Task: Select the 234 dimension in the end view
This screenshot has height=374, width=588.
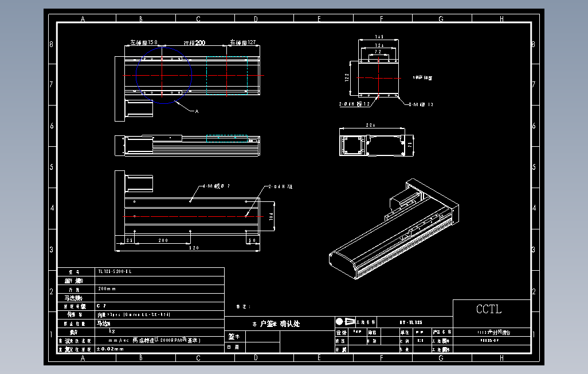Action: tap(370, 125)
